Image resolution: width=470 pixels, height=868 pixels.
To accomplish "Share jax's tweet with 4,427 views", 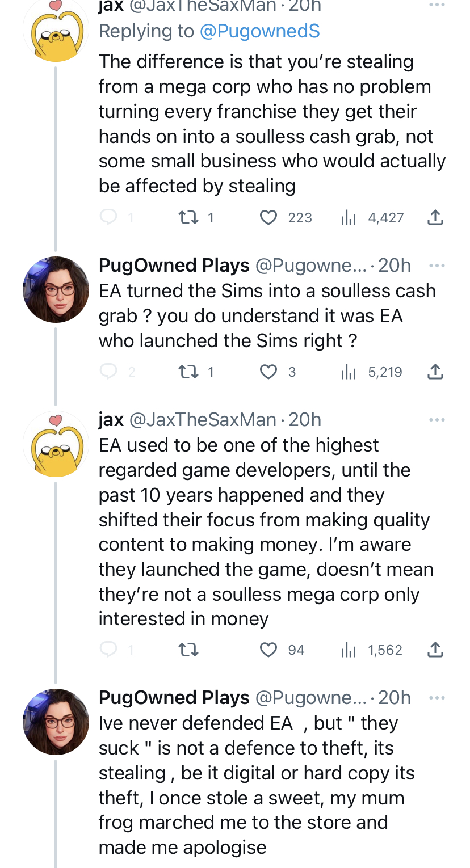I will click(x=435, y=217).
